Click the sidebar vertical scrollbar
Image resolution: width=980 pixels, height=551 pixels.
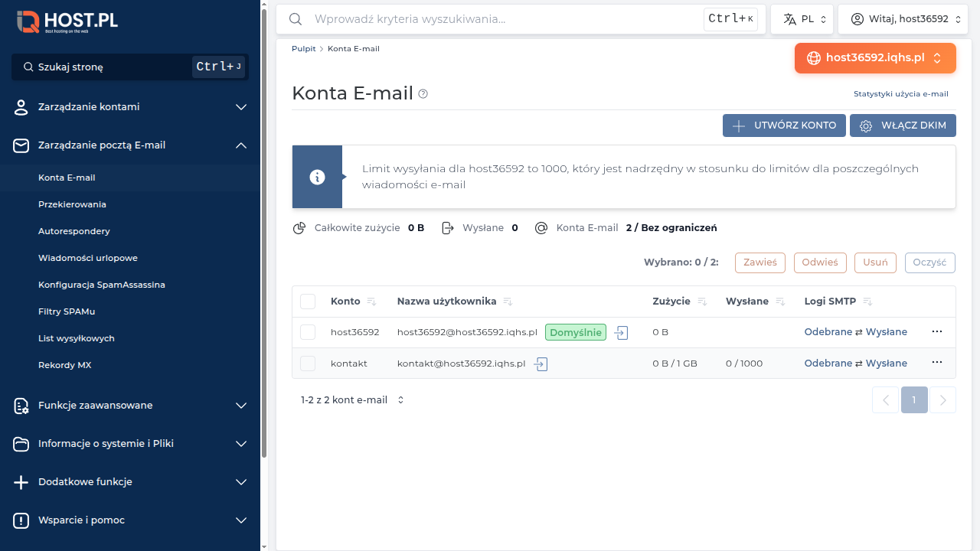click(x=264, y=233)
